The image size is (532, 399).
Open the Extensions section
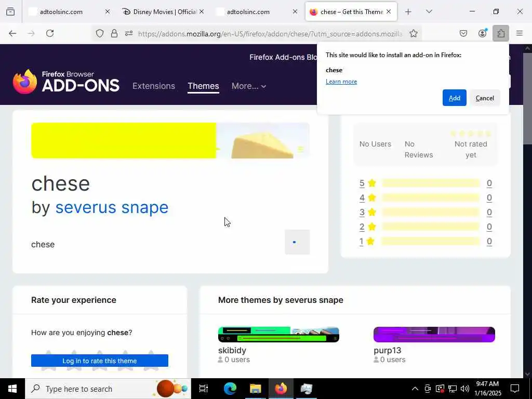(x=154, y=86)
